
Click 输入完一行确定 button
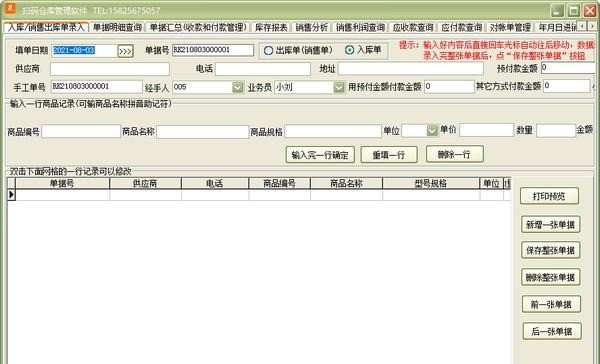(x=320, y=155)
